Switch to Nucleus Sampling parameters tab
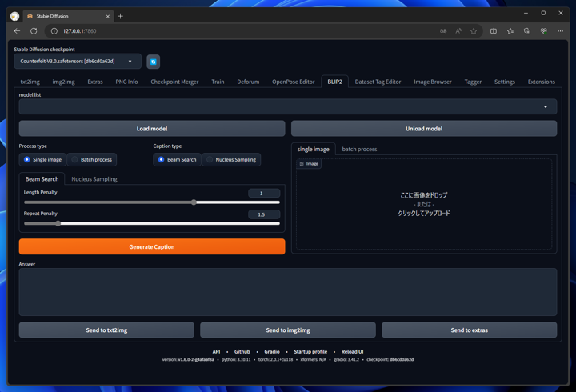The height and width of the screenshot is (392, 576). 94,179
